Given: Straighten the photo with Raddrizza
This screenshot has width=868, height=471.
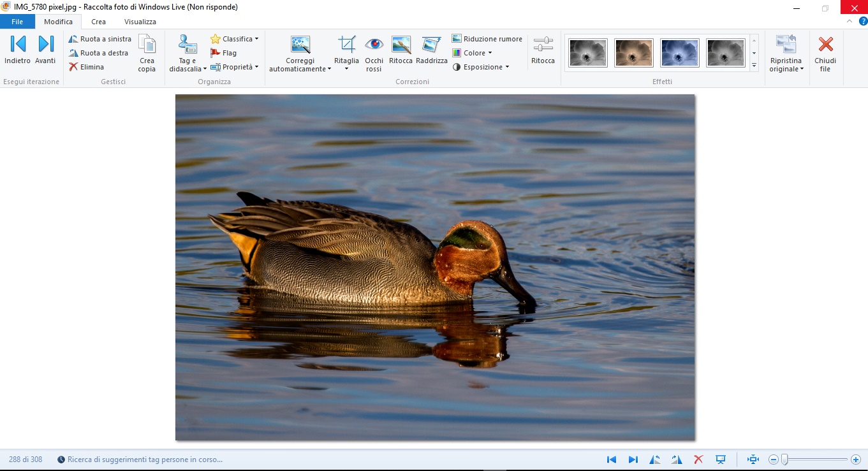Looking at the screenshot, I should click(432, 50).
